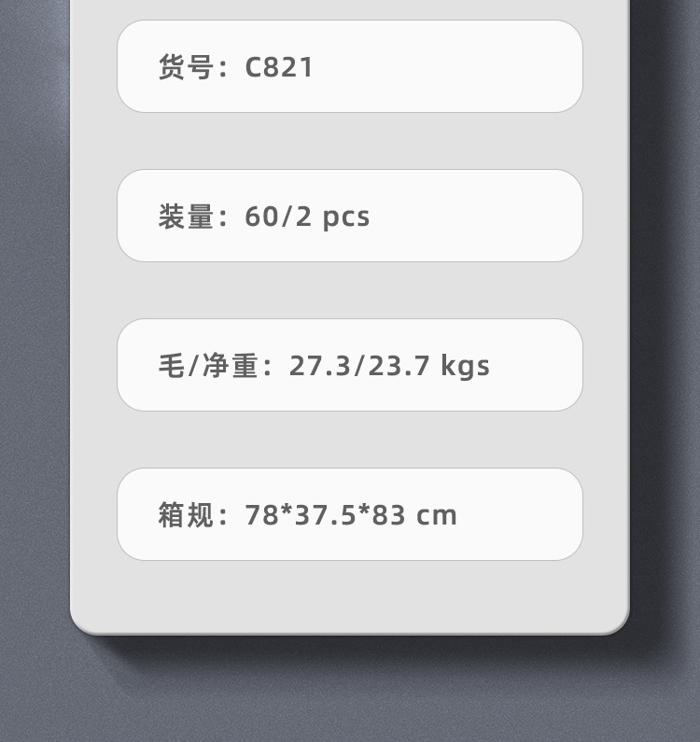The width and height of the screenshot is (700, 742).
Task: Click the 货号 label text
Action: pyautogui.click(x=186, y=66)
